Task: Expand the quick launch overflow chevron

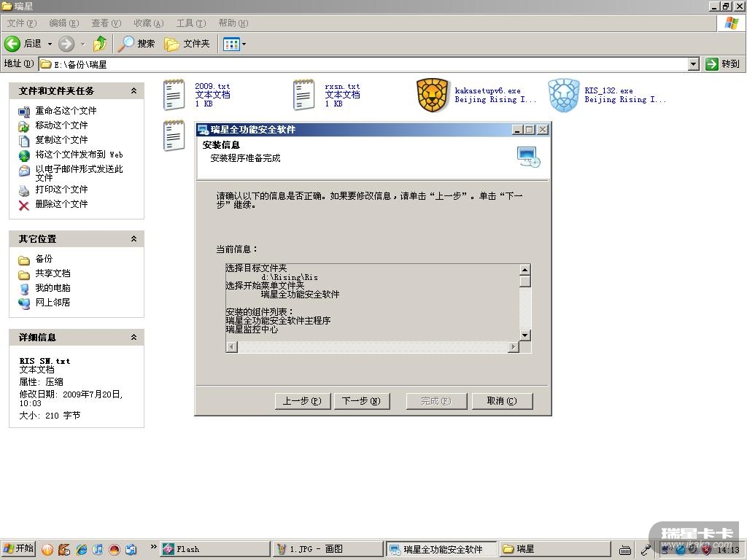Action: 153,547
